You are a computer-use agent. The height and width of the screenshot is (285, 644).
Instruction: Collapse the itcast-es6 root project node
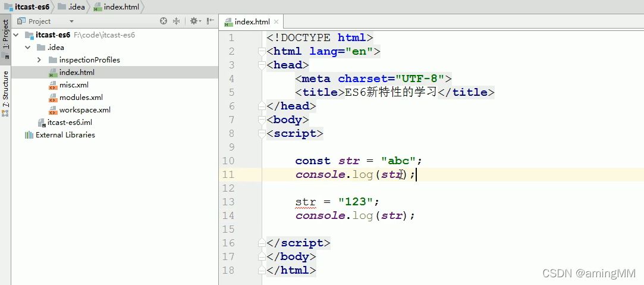pyautogui.click(x=16, y=35)
